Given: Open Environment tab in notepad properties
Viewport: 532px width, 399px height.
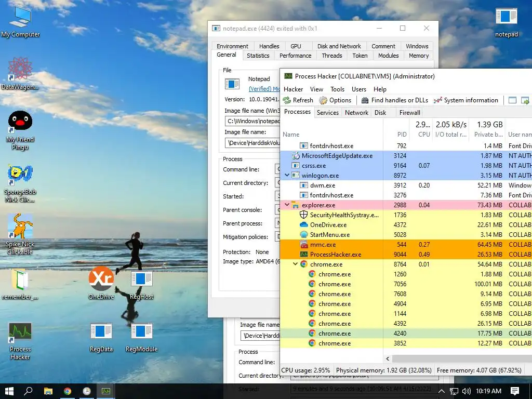Looking at the screenshot, I should 232,46.
